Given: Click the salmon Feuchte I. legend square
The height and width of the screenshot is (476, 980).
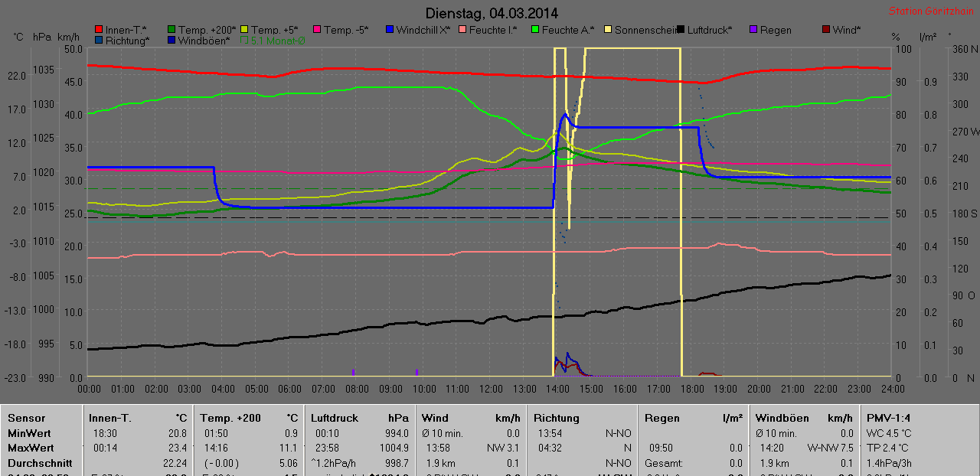Looking at the screenshot, I should [x=462, y=30].
